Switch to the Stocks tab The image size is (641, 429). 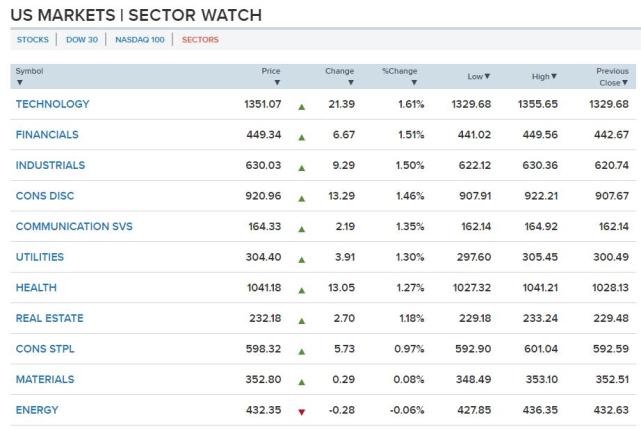click(x=32, y=40)
